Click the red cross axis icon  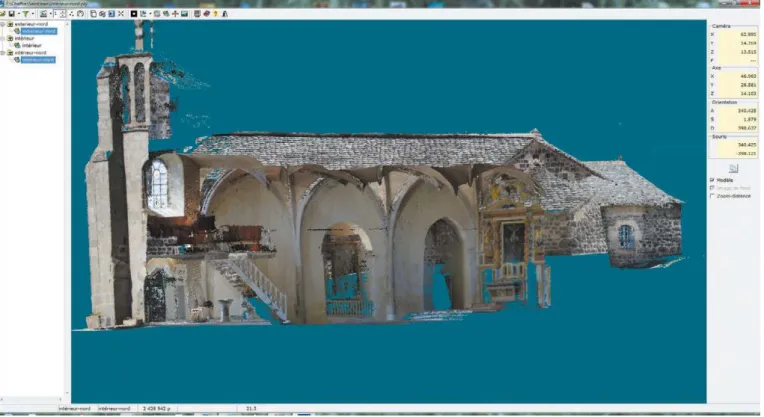[x=175, y=14]
